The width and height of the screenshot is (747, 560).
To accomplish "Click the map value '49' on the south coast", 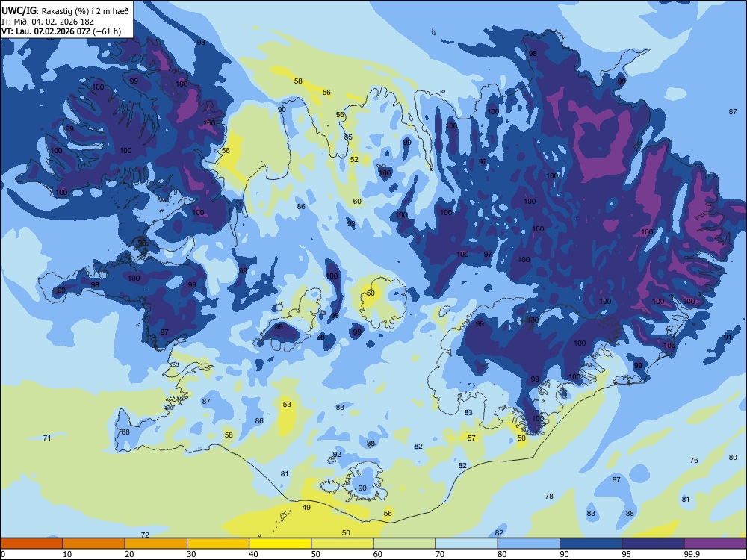I will coord(306,508).
